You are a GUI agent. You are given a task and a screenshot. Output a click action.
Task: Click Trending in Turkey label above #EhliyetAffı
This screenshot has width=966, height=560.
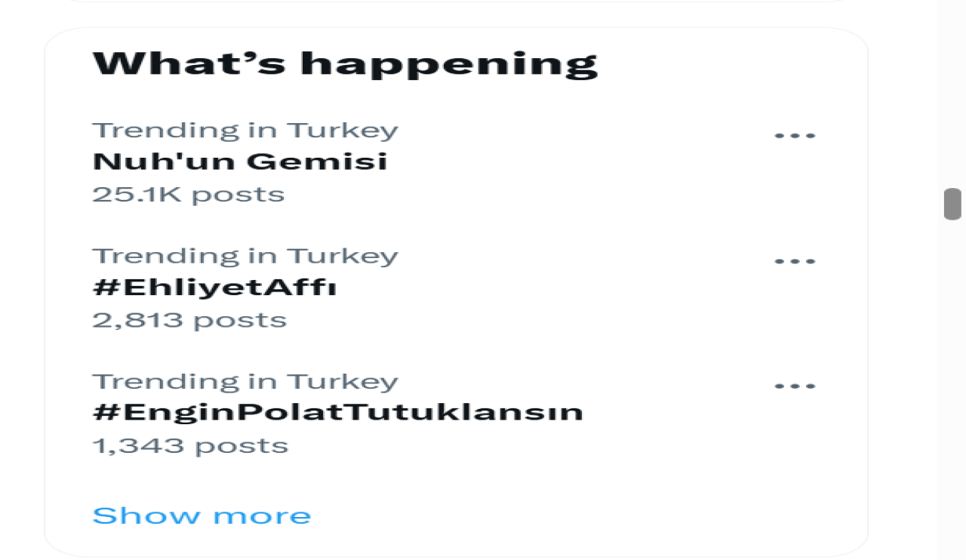click(x=245, y=256)
